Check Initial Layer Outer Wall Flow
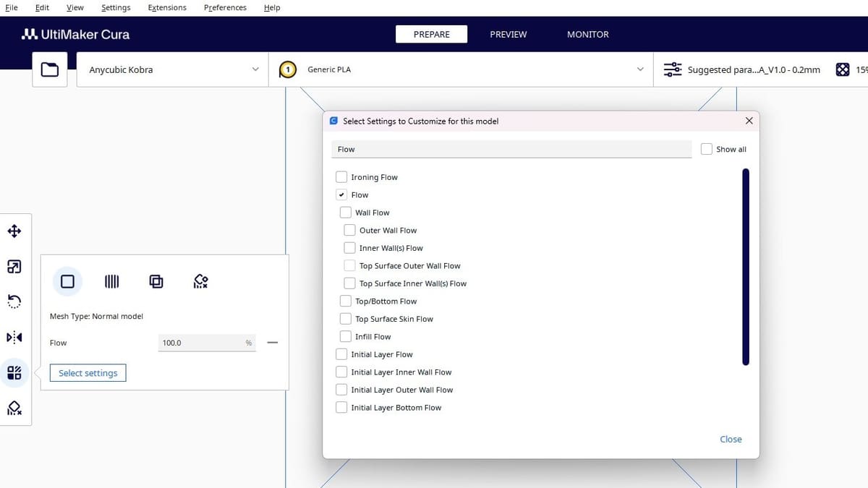 coord(341,390)
